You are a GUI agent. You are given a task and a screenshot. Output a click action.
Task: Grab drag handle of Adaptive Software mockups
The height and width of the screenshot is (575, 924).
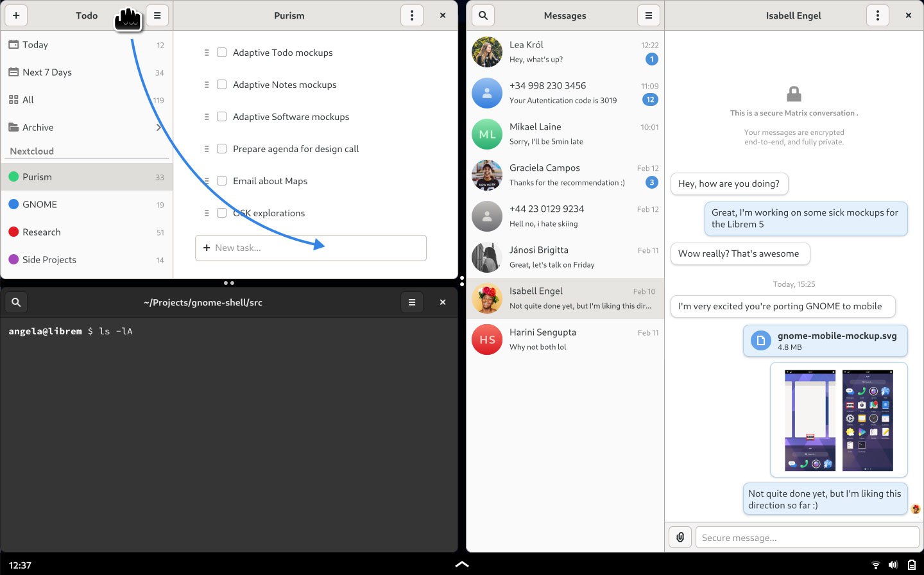[x=207, y=117]
